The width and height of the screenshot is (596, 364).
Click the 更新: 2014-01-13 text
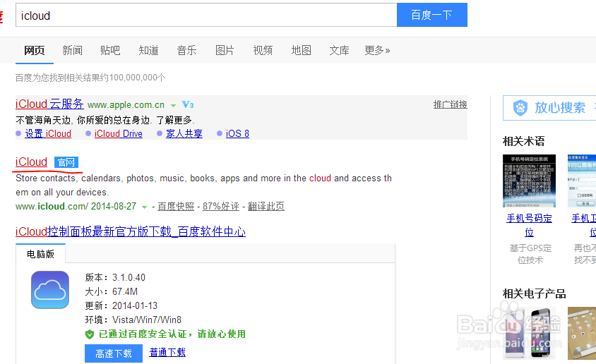click(x=121, y=305)
